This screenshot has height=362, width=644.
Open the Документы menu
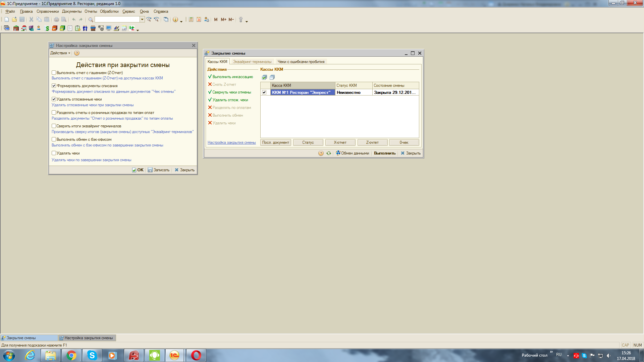(72, 11)
